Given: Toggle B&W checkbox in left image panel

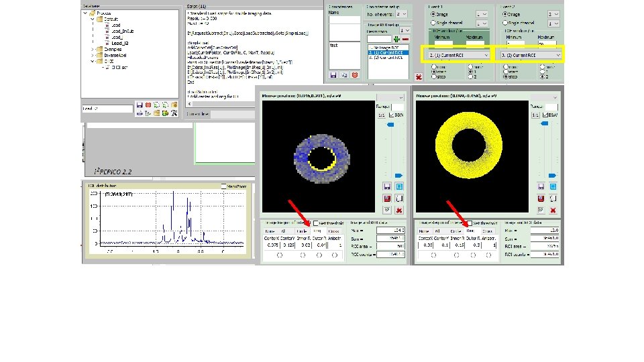Looking at the screenshot, I should tap(391, 115).
